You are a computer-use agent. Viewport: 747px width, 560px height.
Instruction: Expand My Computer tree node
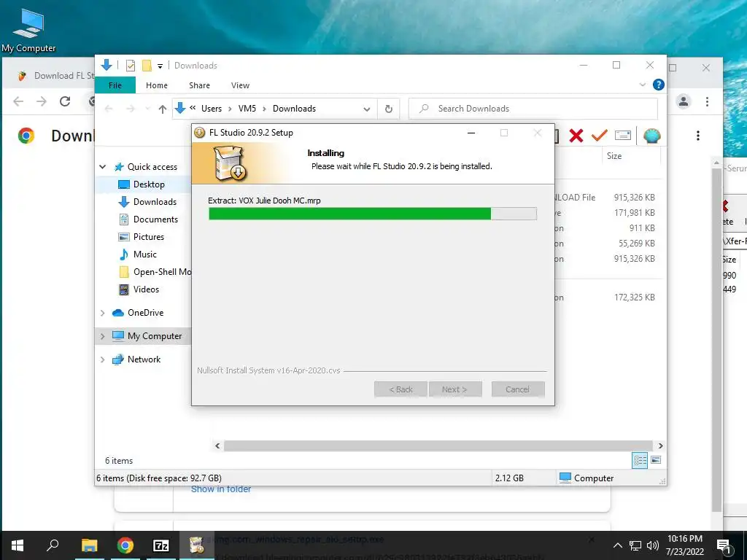(x=102, y=336)
